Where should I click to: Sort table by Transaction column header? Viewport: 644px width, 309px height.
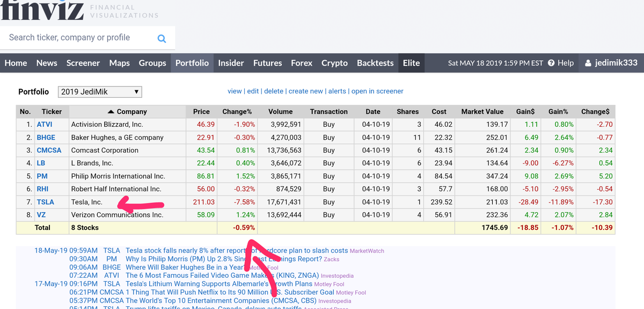329,112
